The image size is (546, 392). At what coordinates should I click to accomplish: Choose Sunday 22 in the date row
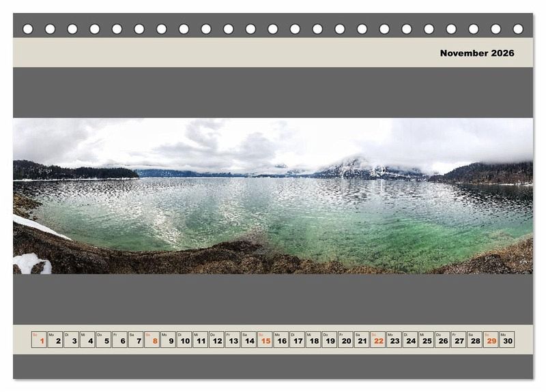(378, 340)
